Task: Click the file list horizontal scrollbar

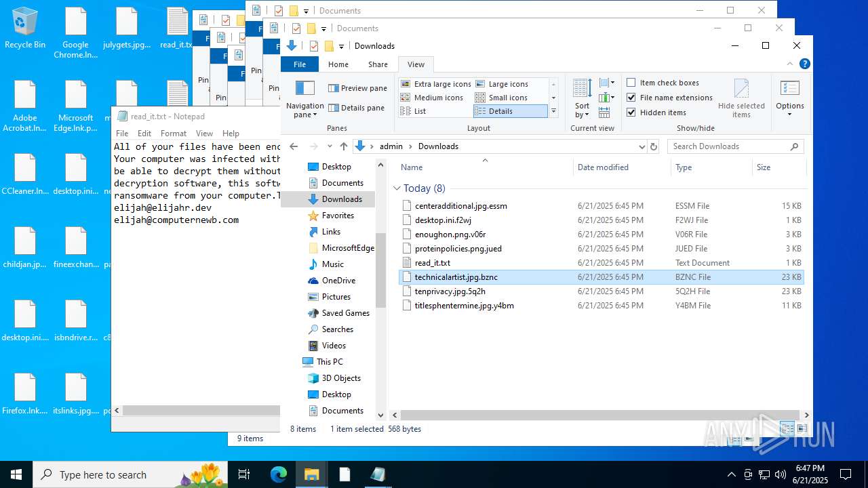Action: coord(600,415)
